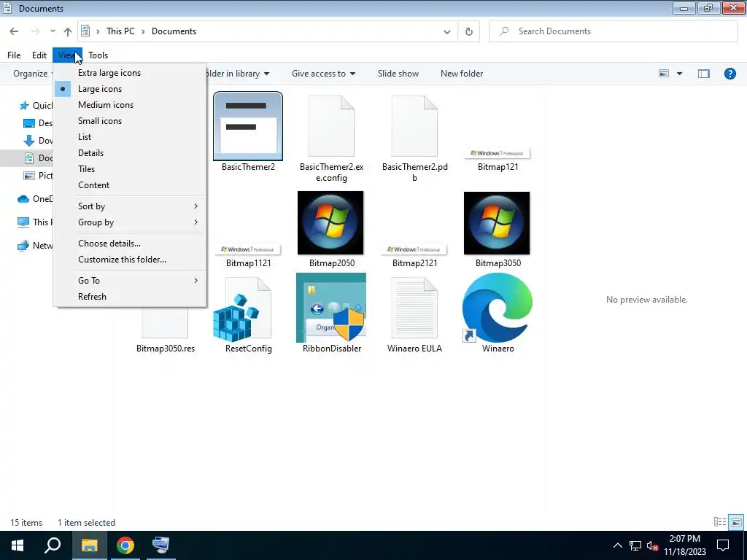Open the notification center
The height and width of the screenshot is (560, 747).
pyautogui.click(x=723, y=545)
